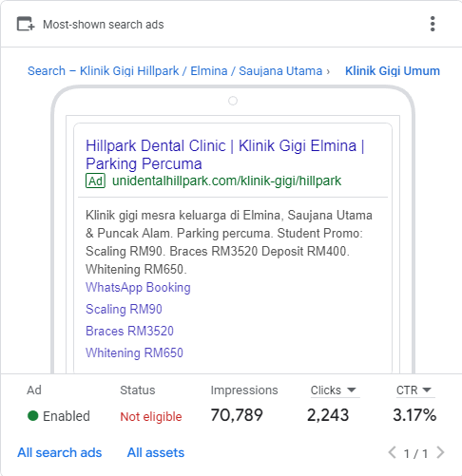Click the WhatsApp Booking sitelink
462x476 pixels.
[138, 288]
